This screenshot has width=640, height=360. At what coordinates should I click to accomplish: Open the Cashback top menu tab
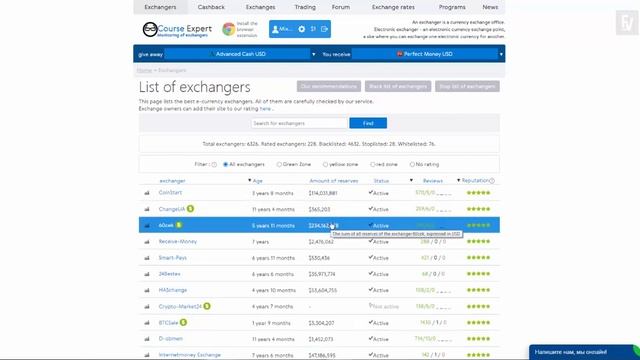click(211, 7)
